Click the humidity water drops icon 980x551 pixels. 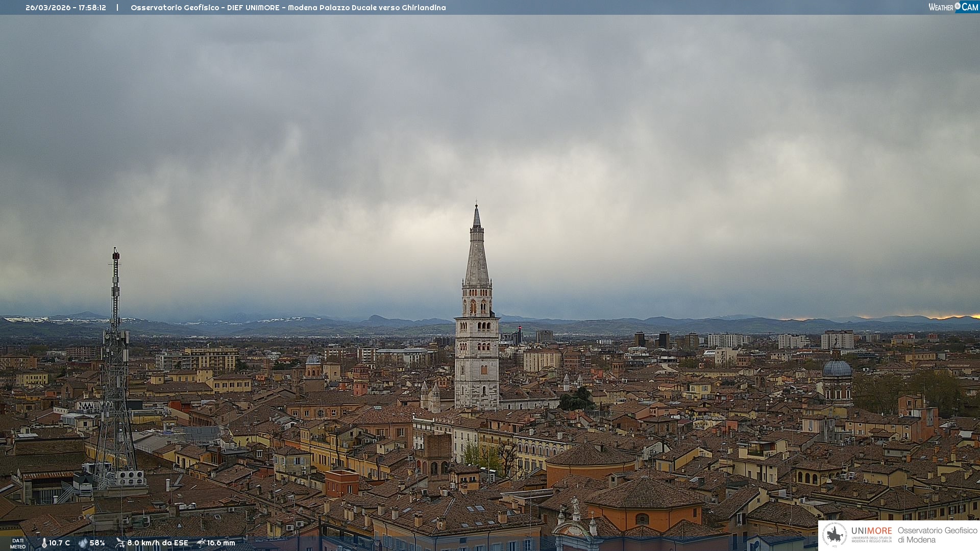(83, 543)
